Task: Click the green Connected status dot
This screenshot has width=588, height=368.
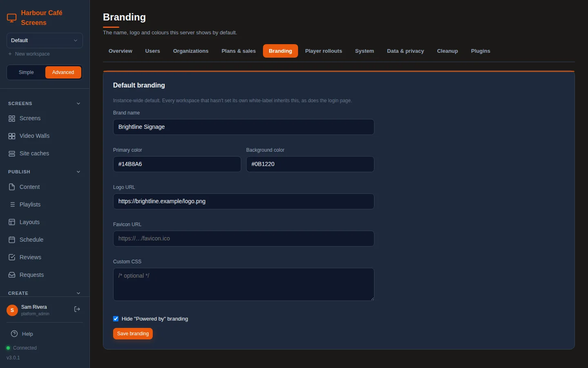Action: pos(8,348)
